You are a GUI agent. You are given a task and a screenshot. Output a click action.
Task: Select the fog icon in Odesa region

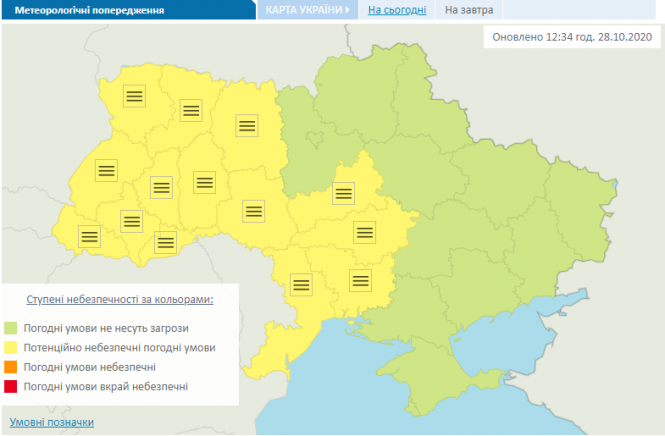299,283
